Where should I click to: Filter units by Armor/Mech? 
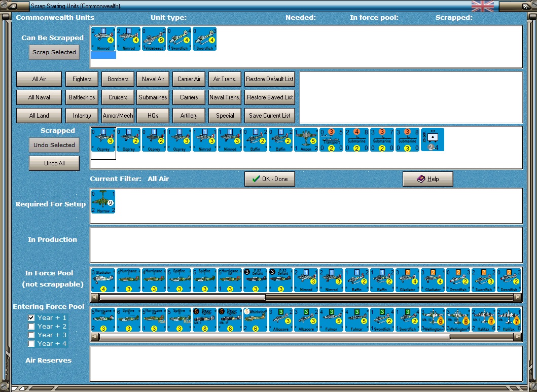pos(118,116)
